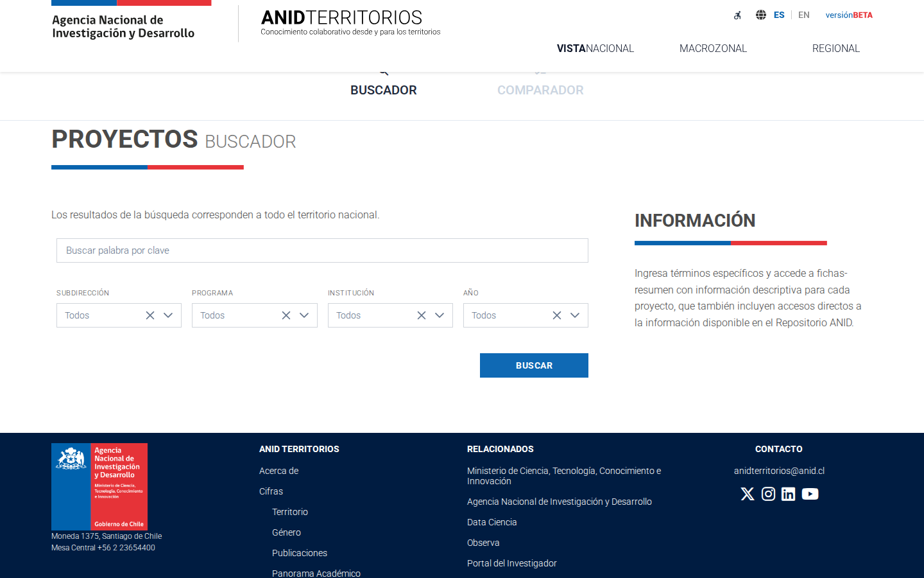Open the Género footer link

click(286, 532)
